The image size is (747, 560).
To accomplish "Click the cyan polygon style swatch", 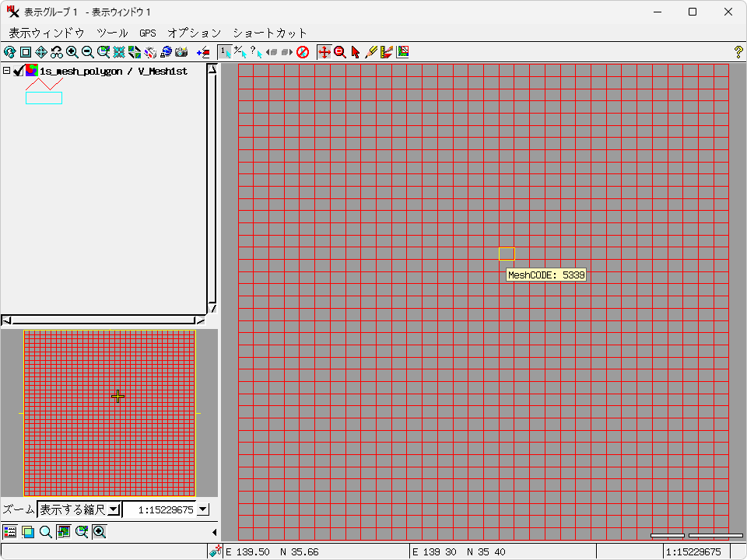I will (x=44, y=98).
